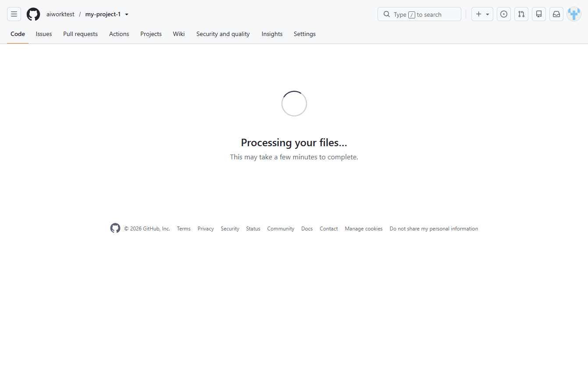Switch to the Code tab
This screenshot has height=385, width=588.
[x=18, y=34]
